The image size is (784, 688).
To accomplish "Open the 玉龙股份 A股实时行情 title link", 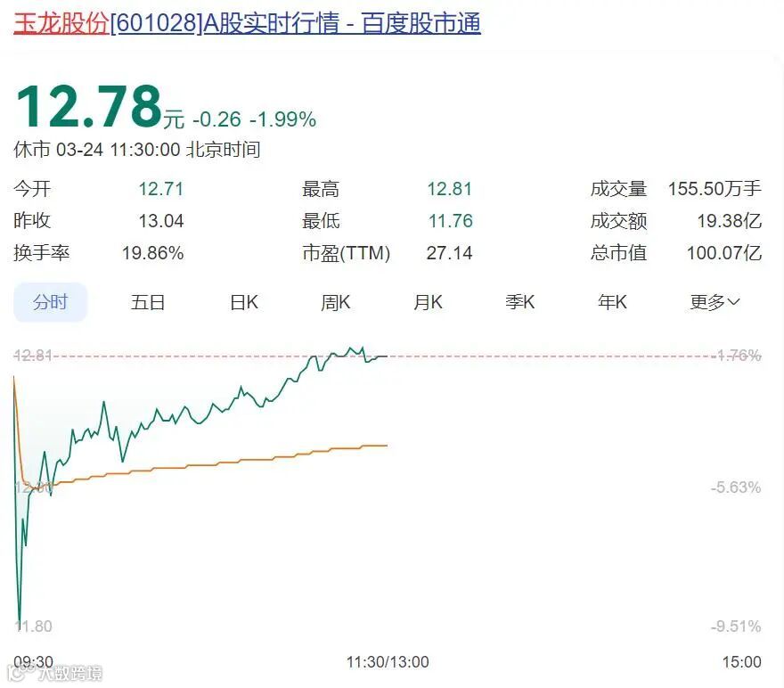I will pyautogui.click(x=247, y=23).
